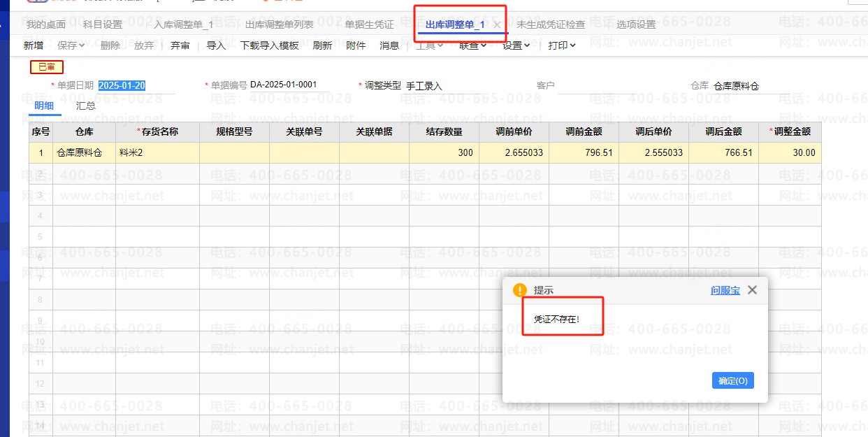The image size is (868, 437).
Task: Open 附件 attachments
Action: click(x=356, y=45)
